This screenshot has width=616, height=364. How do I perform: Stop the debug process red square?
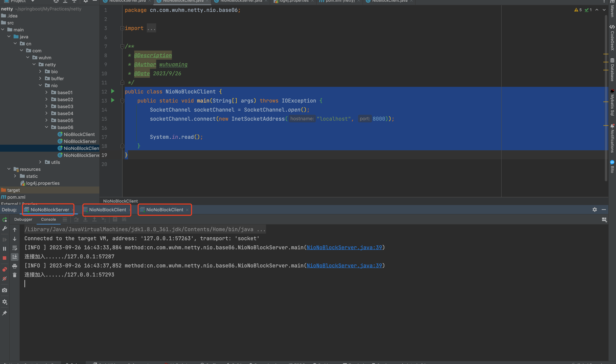[5, 258]
